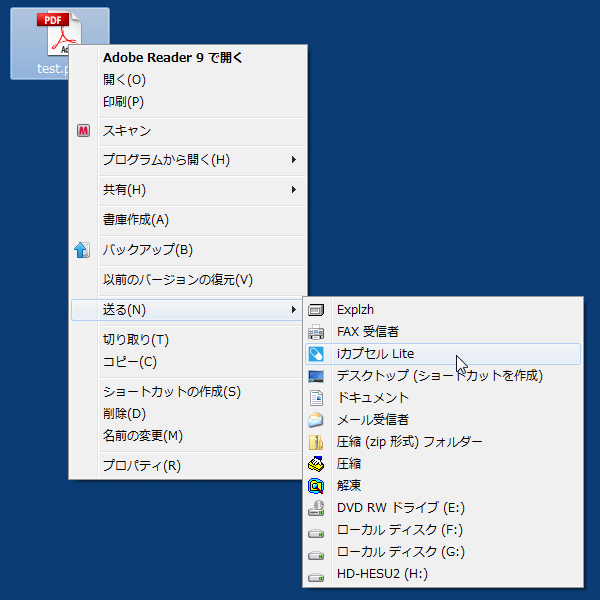Choose 解凍 in Send To list
The width and height of the screenshot is (600, 600).
[443, 486]
